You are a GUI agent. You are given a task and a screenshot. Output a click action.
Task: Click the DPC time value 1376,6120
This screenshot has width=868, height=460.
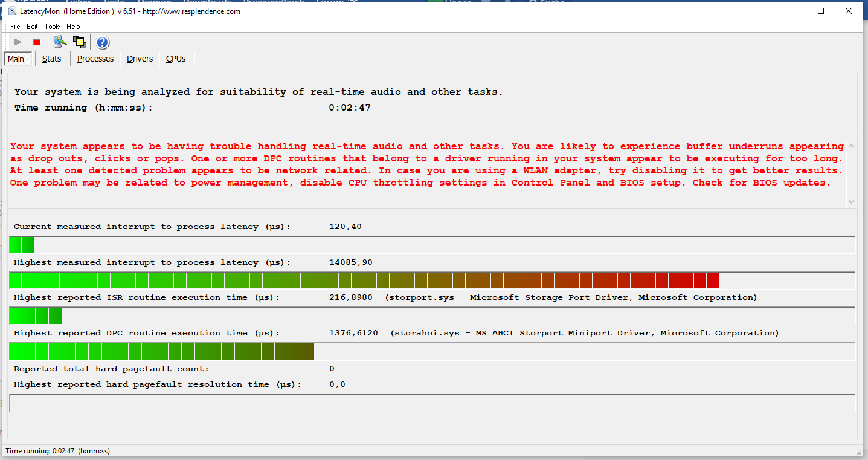(353, 333)
